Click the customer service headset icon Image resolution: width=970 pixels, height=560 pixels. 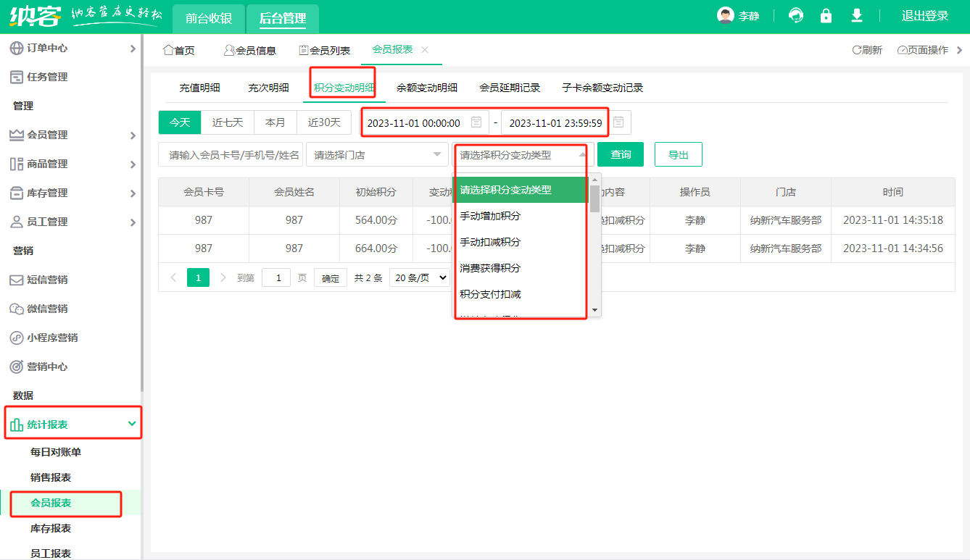coord(795,14)
